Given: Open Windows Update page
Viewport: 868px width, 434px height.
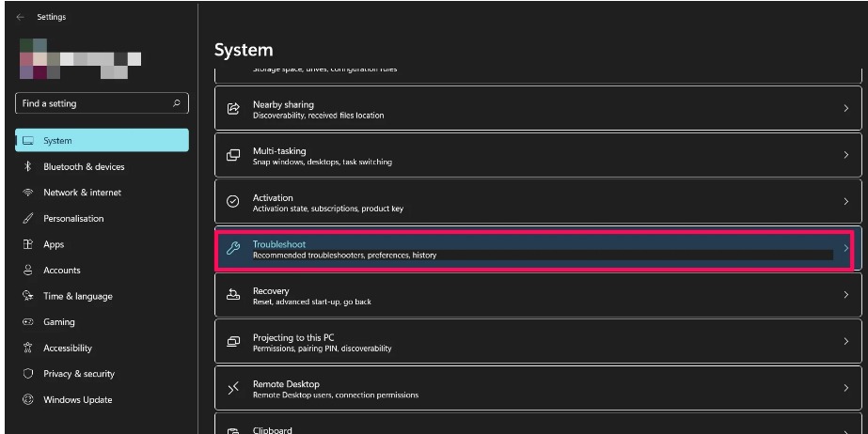Looking at the screenshot, I should click(77, 400).
